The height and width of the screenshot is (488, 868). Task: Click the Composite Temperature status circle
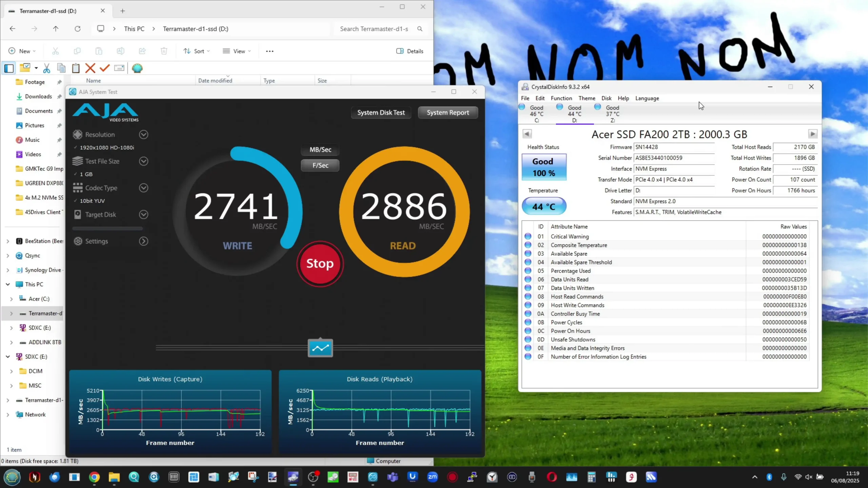[528, 245]
